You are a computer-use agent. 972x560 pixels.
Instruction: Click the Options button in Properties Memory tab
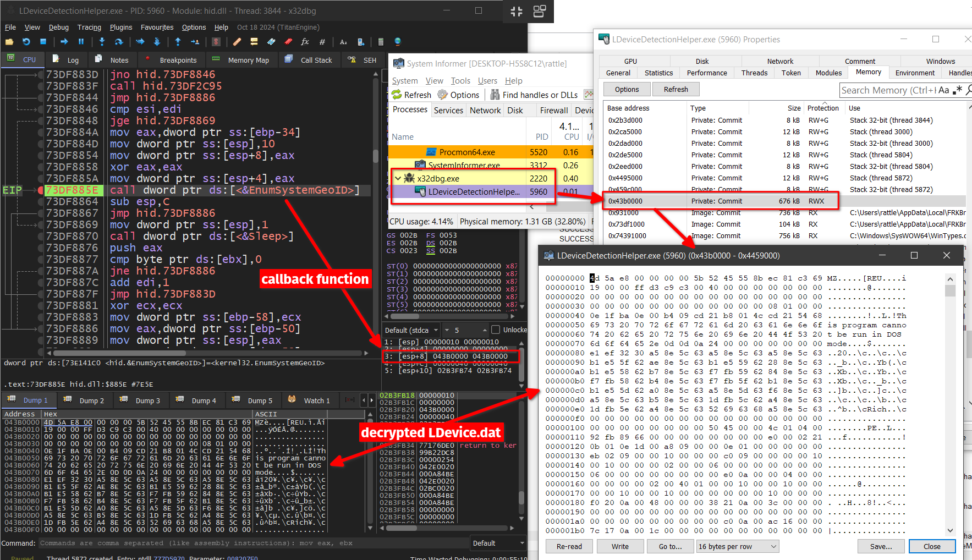tap(627, 89)
